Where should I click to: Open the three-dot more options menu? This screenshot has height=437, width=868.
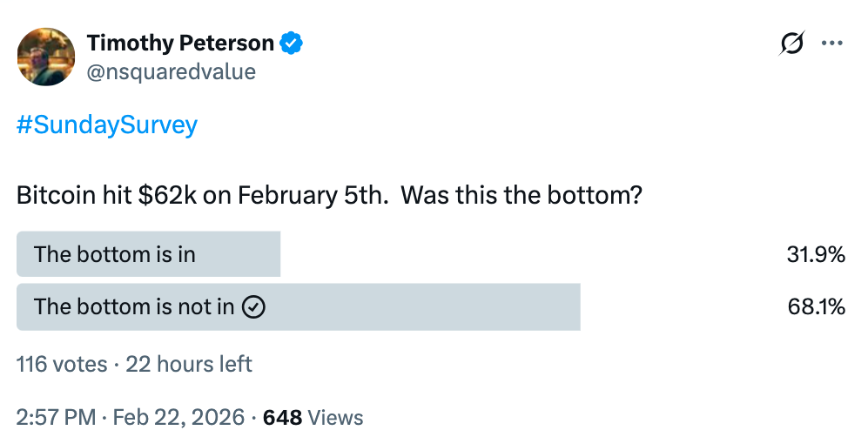[833, 44]
